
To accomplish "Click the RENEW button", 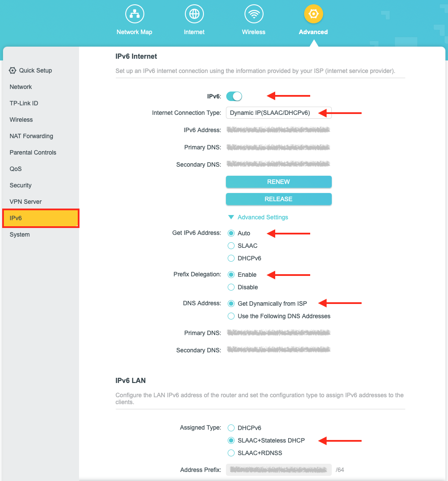I will coord(278,182).
